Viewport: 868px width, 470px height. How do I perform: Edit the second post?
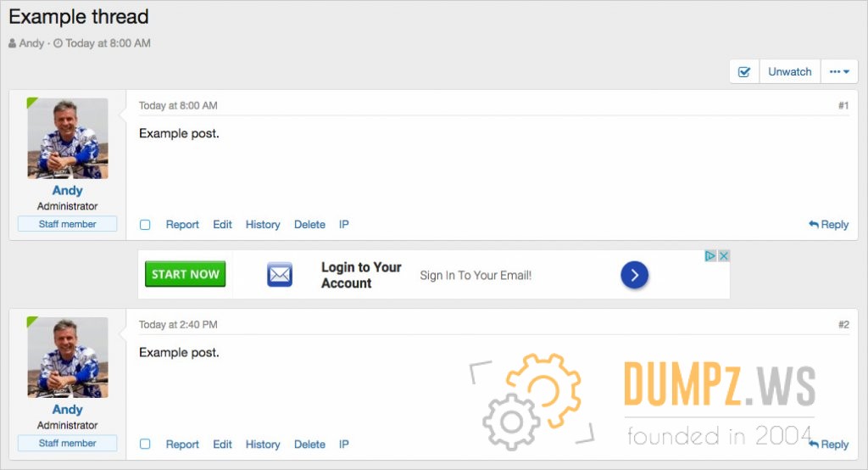[222, 444]
